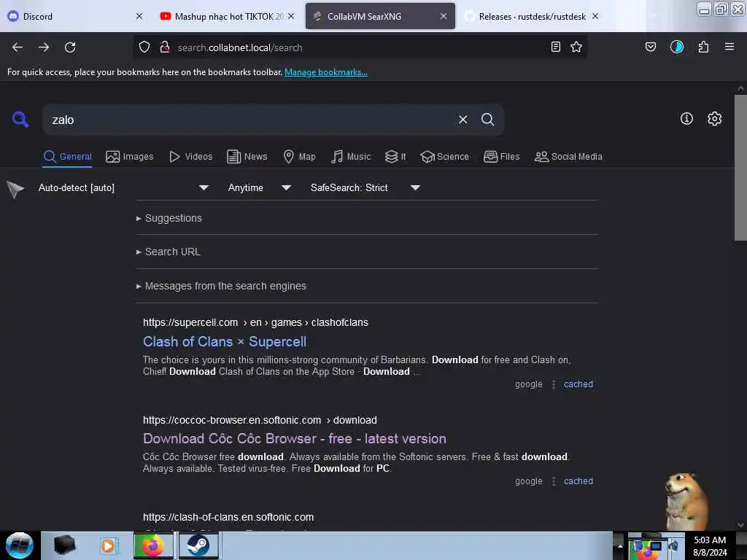Select the Map search category
Screen dimensions: 747x560
(299, 157)
